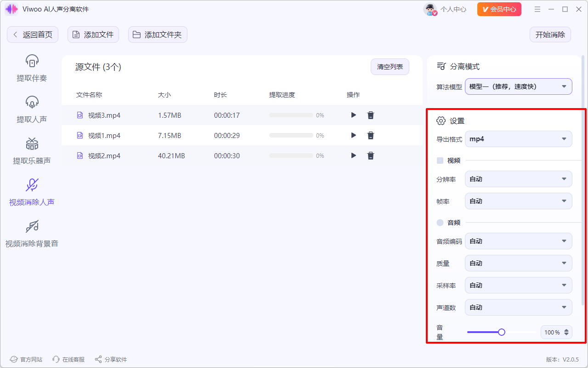The width and height of the screenshot is (588, 368).
Task: Go back with the 返回首页 button
Action: coord(33,34)
